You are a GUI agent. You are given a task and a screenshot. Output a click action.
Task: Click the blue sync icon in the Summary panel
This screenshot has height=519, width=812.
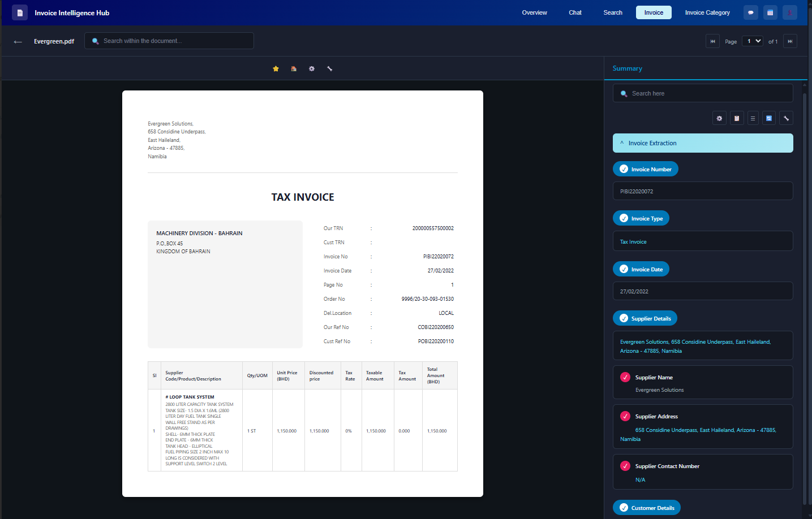coord(769,118)
